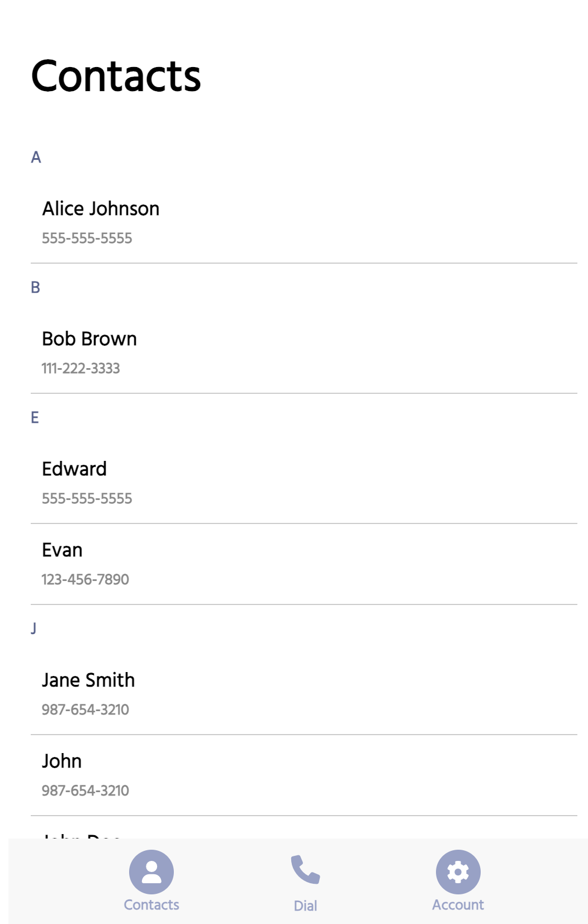The image size is (588, 924).
Task: Open Account via the gear icon
Action: pos(458,871)
